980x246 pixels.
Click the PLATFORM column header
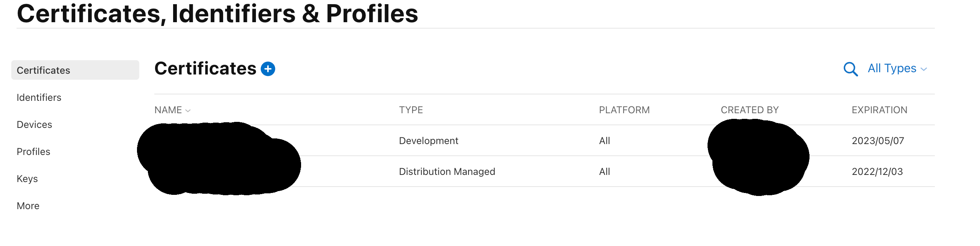click(624, 110)
